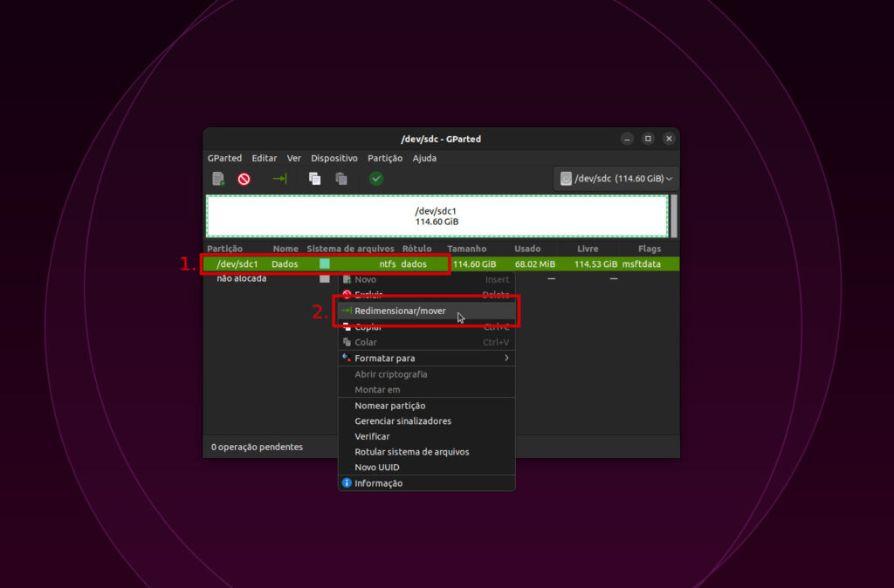
Task: Open the Editar menu
Action: (x=264, y=159)
